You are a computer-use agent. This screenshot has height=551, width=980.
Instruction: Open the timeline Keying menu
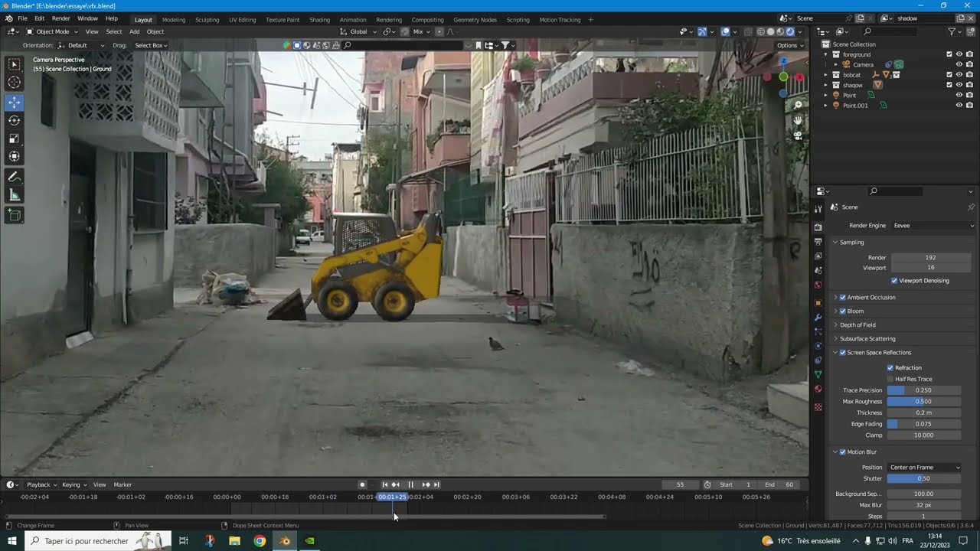pos(73,484)
